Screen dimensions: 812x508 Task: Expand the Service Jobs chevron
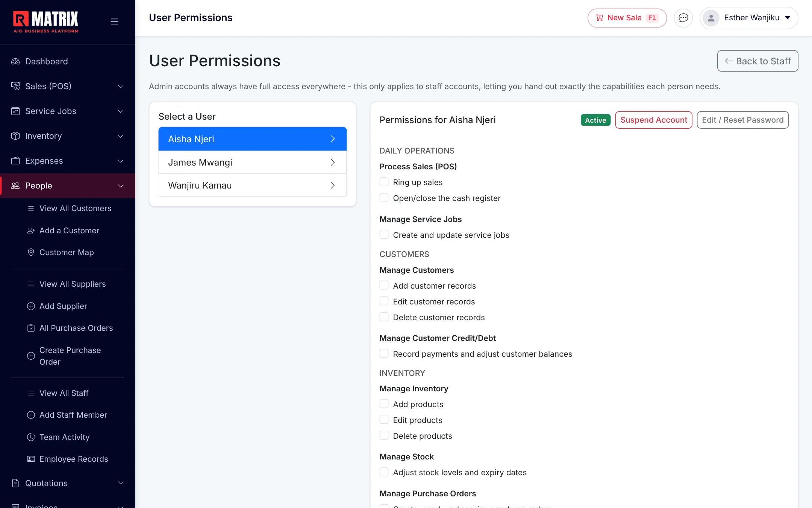121,111
